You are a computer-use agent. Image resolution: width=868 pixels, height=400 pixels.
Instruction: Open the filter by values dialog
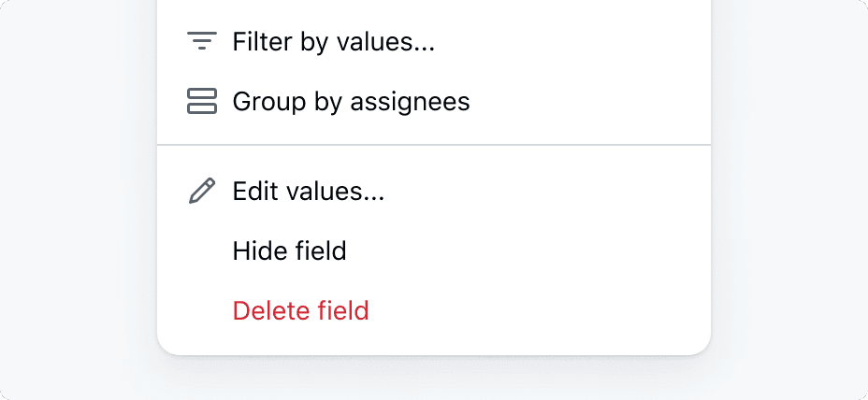333,41
